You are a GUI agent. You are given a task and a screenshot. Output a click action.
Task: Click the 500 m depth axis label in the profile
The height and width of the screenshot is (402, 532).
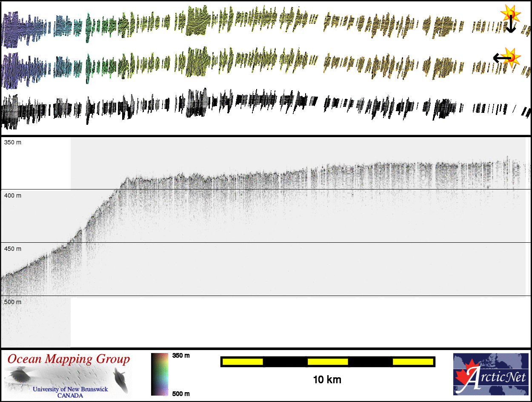pos(13,302)
